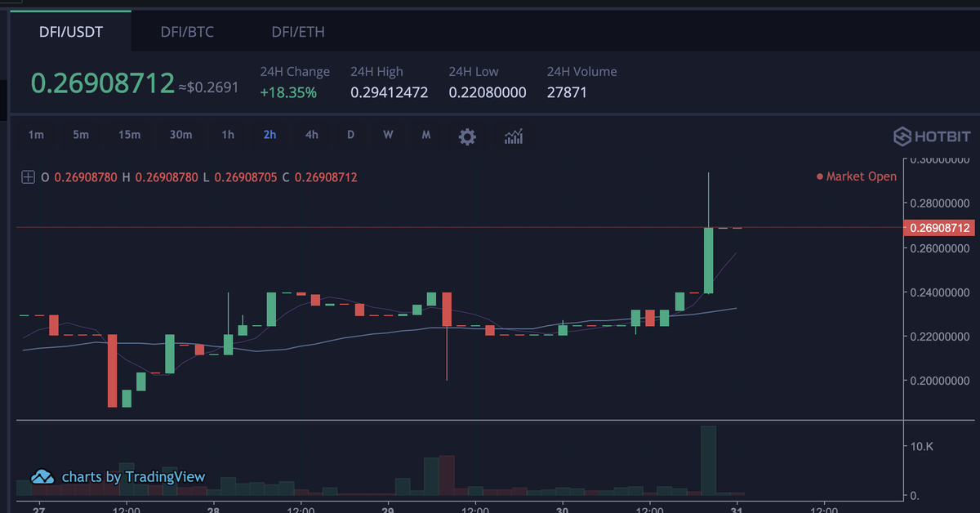Click the open value O 0.26908780
Screen dimensions: 980x513
point(80,177)
